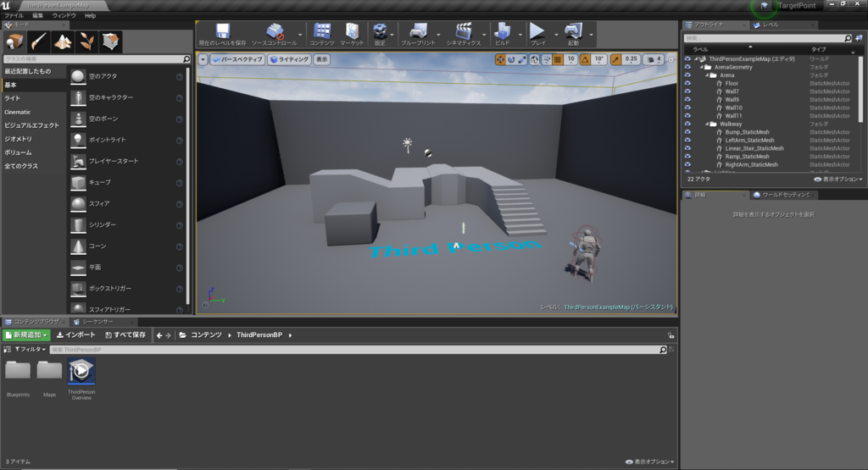Open World Outliner View Options dropdown
This screenshot has height=470, width=868.
[x=838, y=180]
